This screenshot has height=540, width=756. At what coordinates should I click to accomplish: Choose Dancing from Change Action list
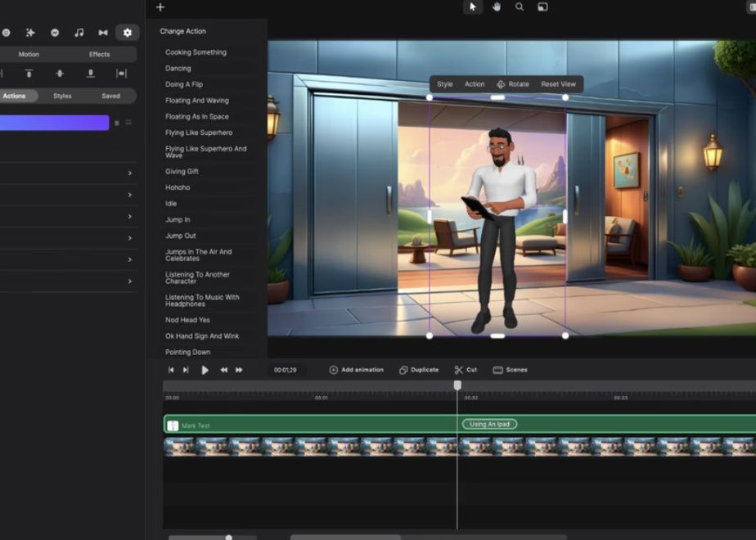pos(178,69)
